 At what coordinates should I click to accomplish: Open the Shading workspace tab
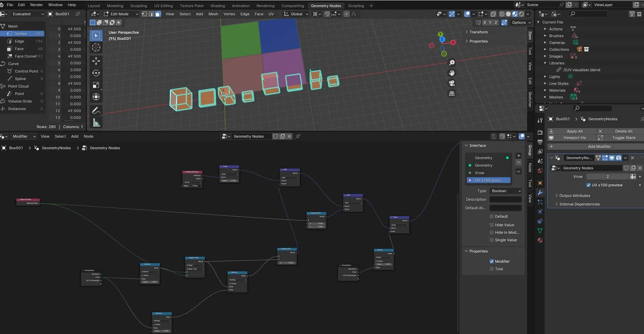click(x=217, y=6)
